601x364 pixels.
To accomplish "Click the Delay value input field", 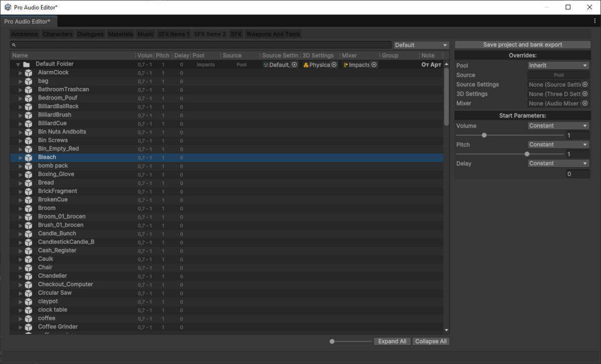I will tap(577, 174).
